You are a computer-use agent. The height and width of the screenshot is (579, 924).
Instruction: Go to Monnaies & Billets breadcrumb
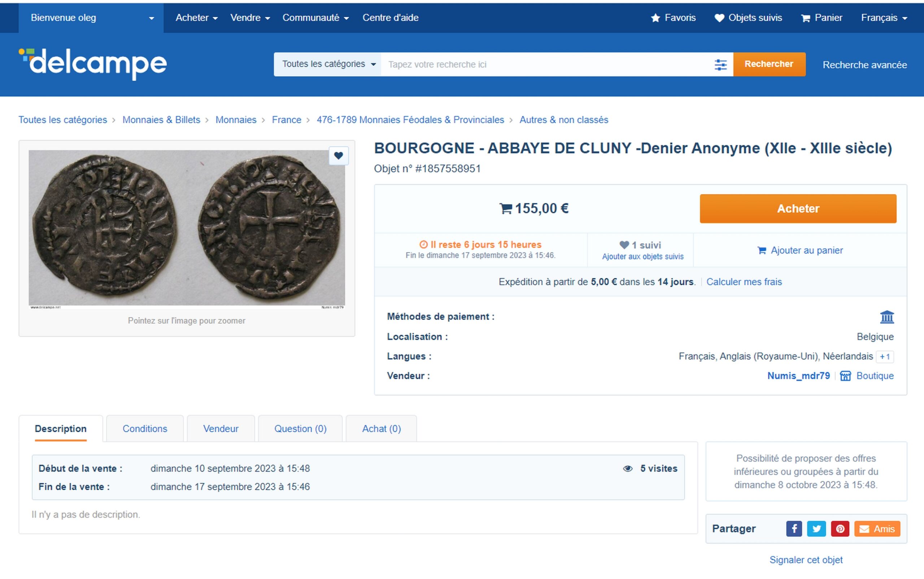point(161,120)
